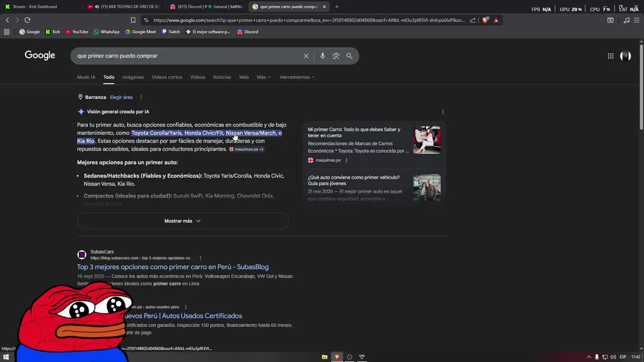
Task: Open the media control music-note icon
Action: coord(626,20)
